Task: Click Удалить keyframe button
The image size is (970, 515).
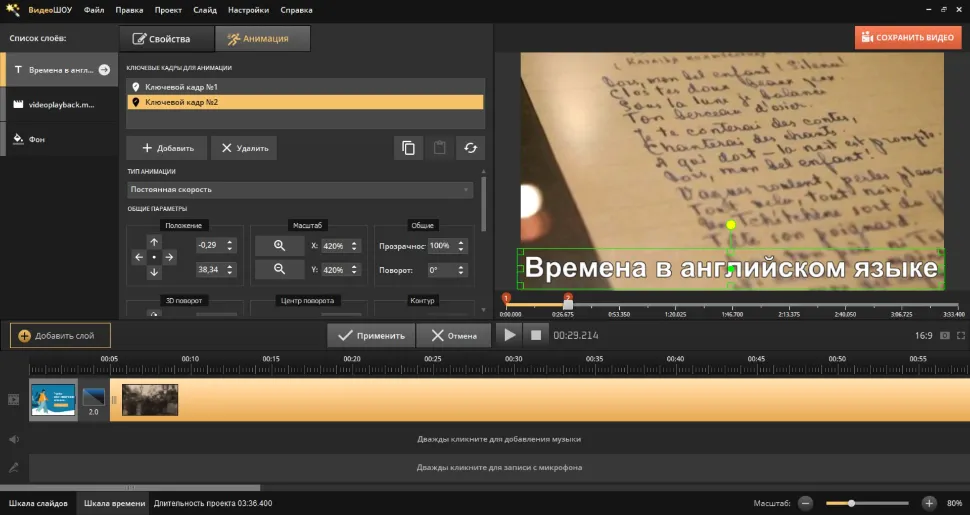Action: pyautogui.click(x=244, y=148)
